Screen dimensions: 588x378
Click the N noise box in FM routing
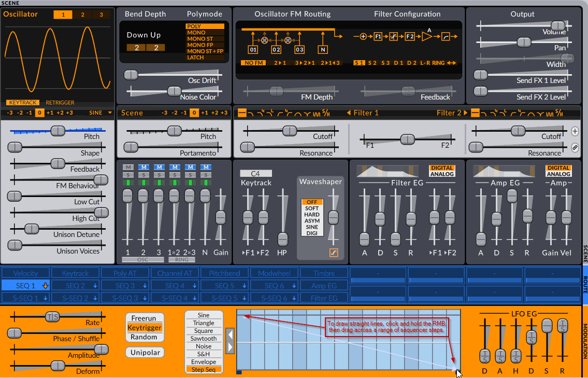323,50
